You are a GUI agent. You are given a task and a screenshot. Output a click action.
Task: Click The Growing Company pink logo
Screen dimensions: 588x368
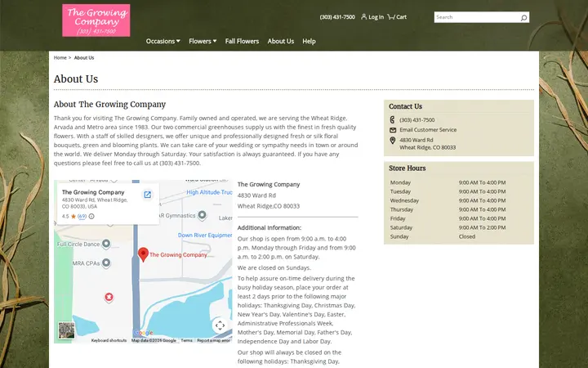point(96,20)
